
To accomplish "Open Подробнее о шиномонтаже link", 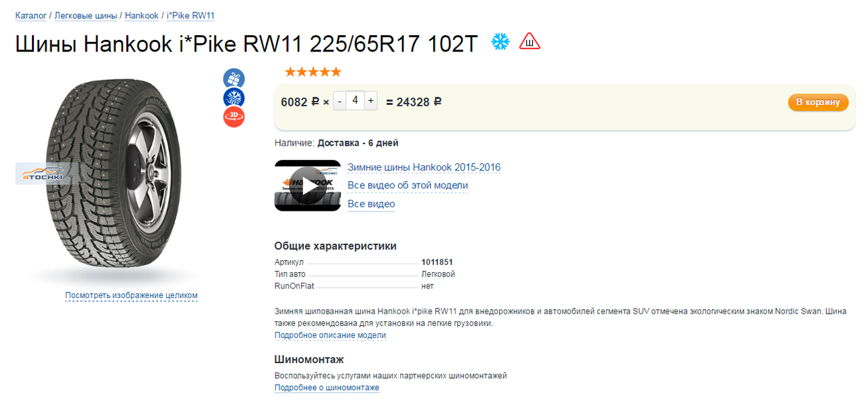I will point(327,387).
